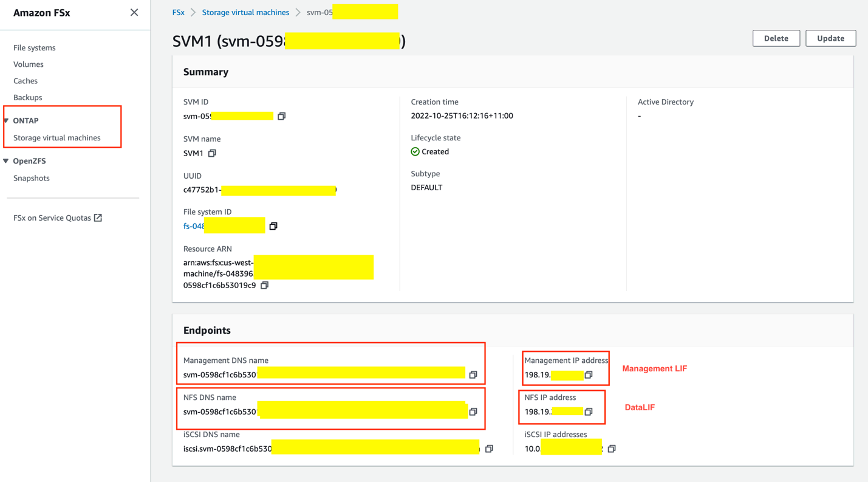The height and width of the screenshot is (482, 868).
Task: Click the Update button
Action: (x=830, y=38)
